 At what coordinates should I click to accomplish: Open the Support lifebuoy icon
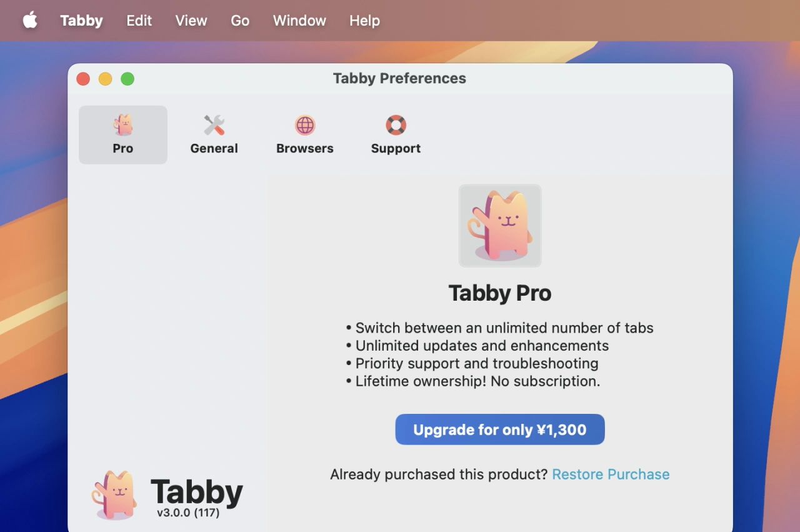click(x=396, y=125)
